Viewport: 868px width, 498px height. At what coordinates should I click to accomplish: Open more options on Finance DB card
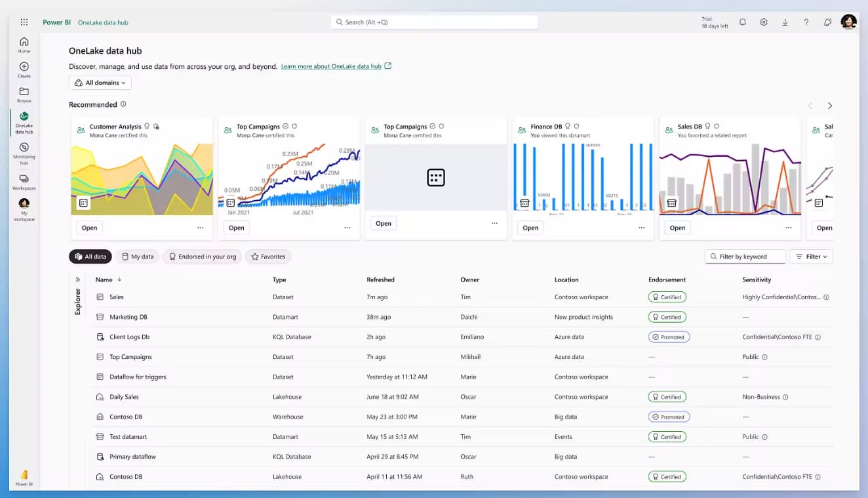click(641, 228)
